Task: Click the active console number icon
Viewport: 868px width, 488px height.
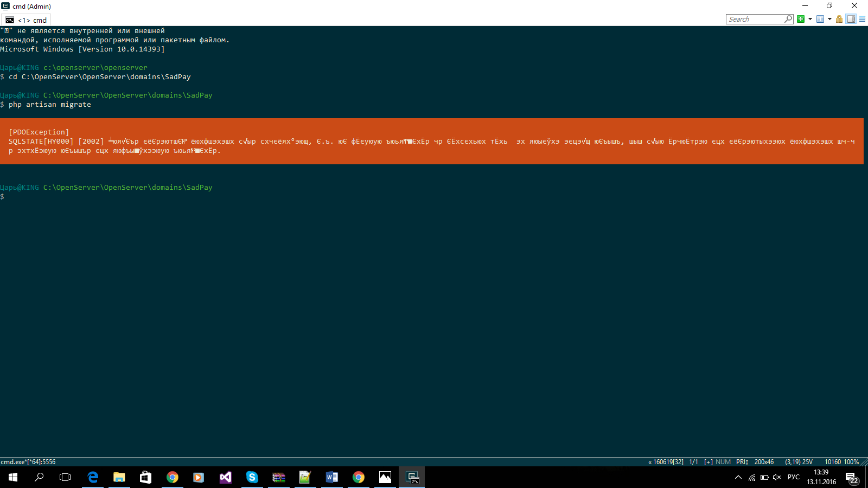Action: click(820, 19)
